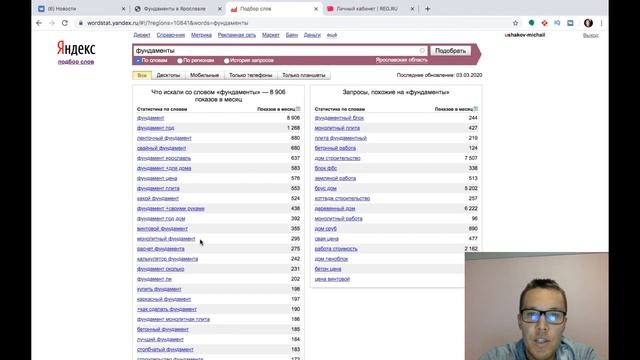Open a new browser tab with plus
The height and width of the screenshot is (360, 640).
point(427,9)
